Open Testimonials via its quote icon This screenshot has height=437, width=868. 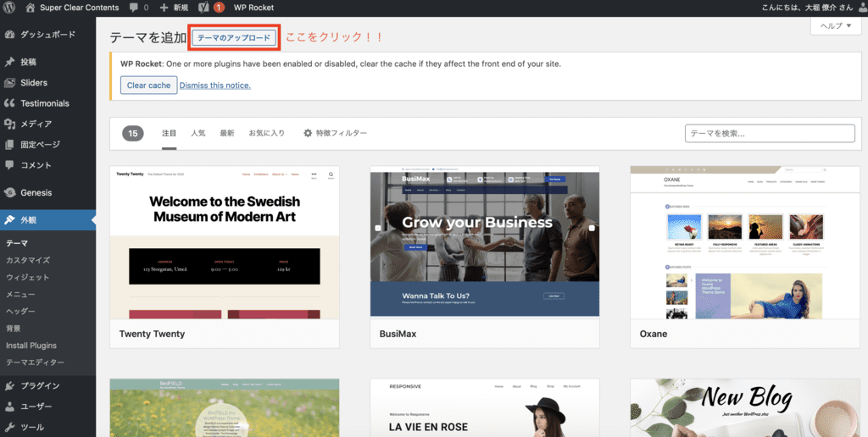tap(9, 103)
